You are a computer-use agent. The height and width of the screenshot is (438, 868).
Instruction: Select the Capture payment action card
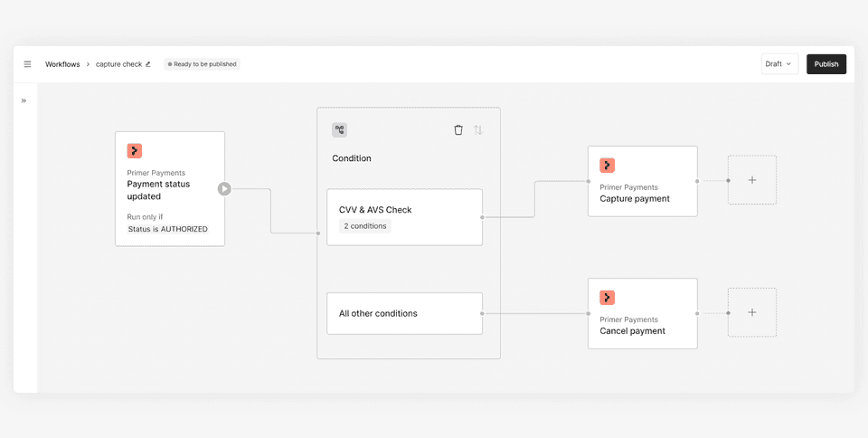click(x=643, y=181)
